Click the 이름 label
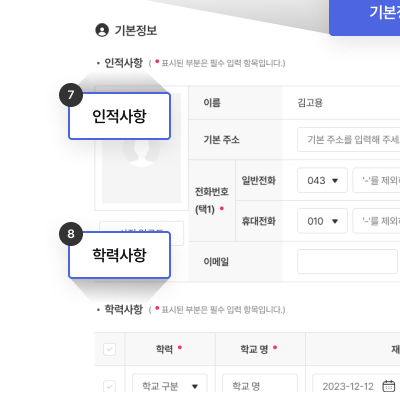The image size is (400, 400). pos(212,103)
